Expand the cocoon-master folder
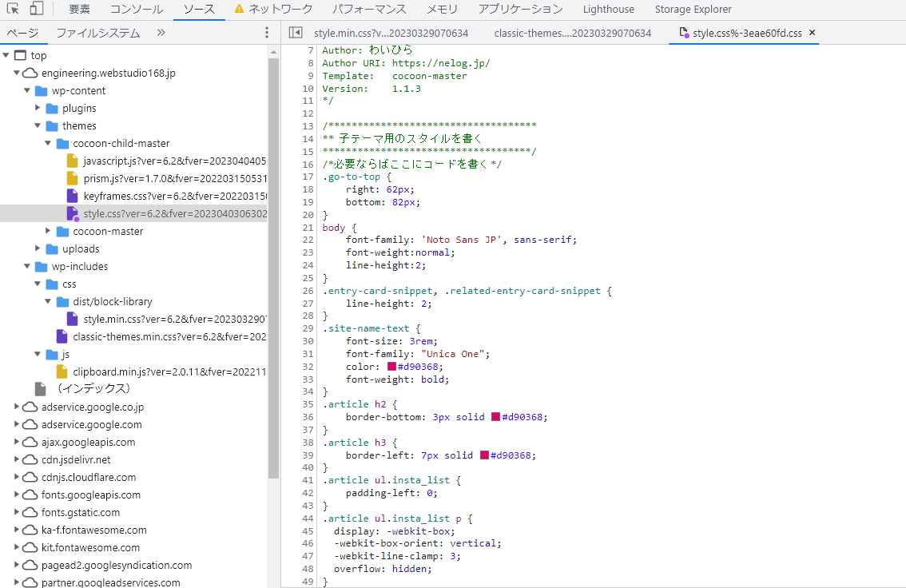Image resolution: width=906 pixels, height=588 pixels. [x=46, y=231]
